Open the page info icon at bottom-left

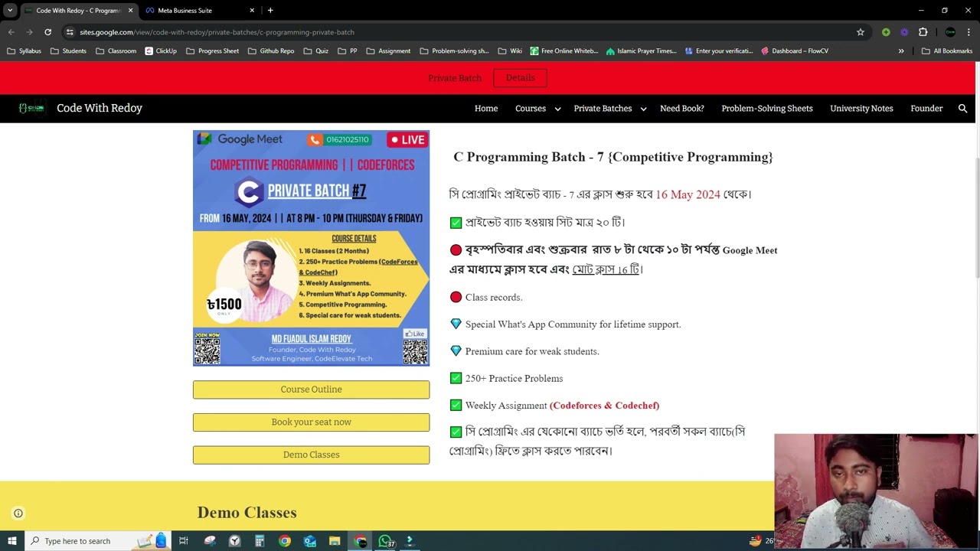pos(18,514)
